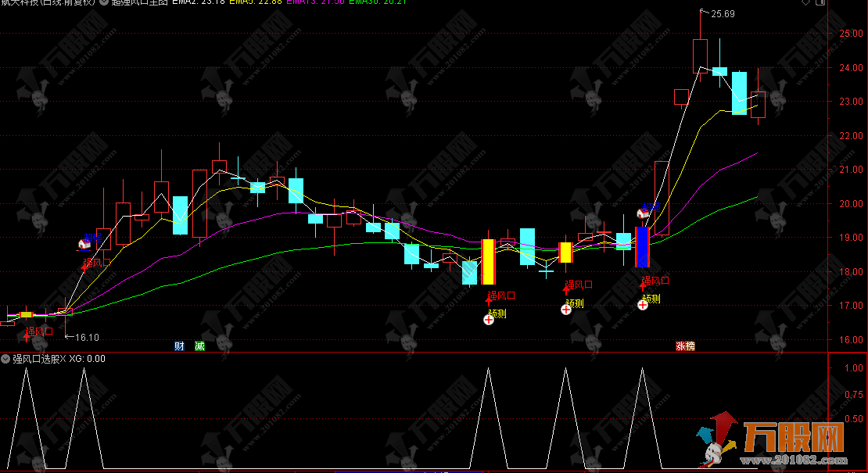Click the 强风口选股X indicator name
This screenshot has height=473, width=868.
(39, 359)
